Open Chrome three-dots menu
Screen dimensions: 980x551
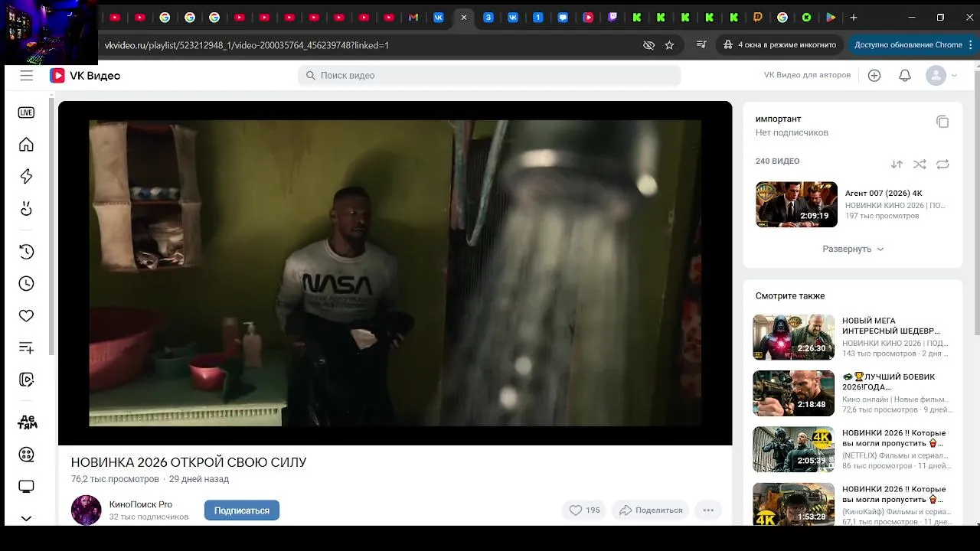(969, 45)
